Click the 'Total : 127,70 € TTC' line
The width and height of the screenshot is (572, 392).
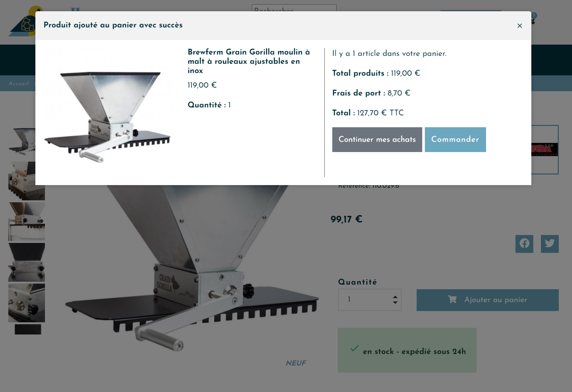point(368,113)
